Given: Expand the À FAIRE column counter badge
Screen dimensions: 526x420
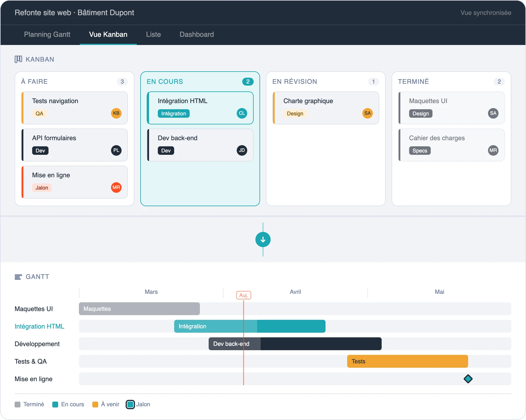Looking at the screenshot, I should point(122,82).
